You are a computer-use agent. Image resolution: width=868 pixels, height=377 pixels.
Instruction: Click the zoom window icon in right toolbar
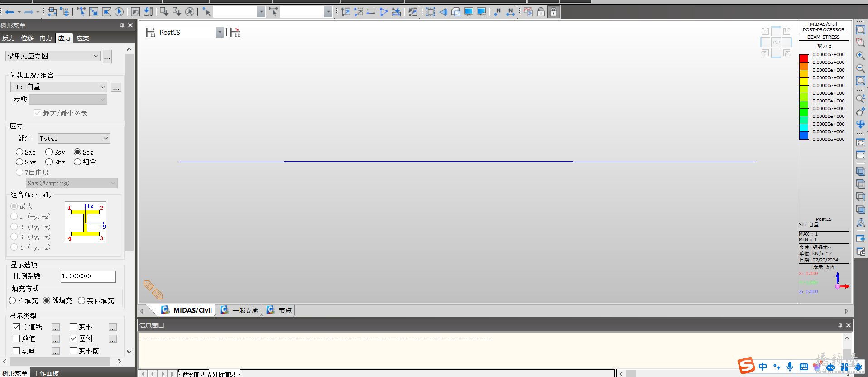point(861,43)
